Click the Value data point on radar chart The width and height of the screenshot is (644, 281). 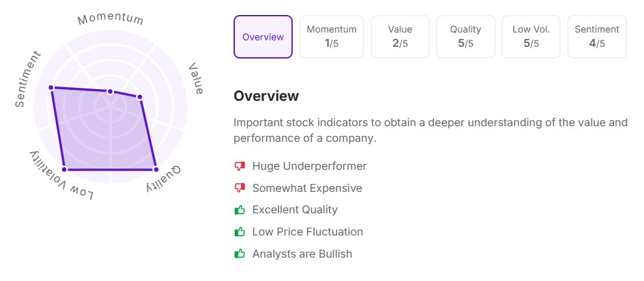click(140, 98)
